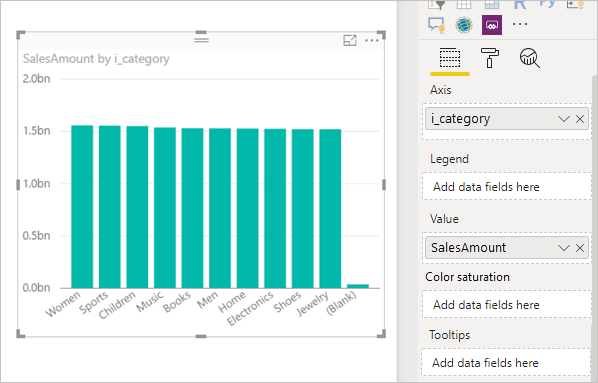Click the chart right-edge middle handle
Viewport: 598px width, 383px height.
pyautogui.click(x=384, y=185)
